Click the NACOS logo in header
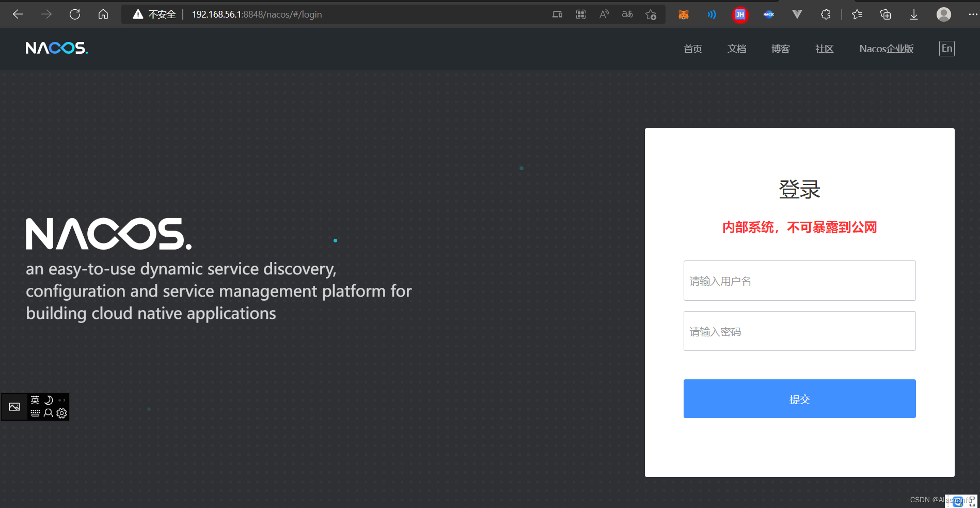Image resolution: width=980 pixels, height=508 pixels. [x=57, y=48]
